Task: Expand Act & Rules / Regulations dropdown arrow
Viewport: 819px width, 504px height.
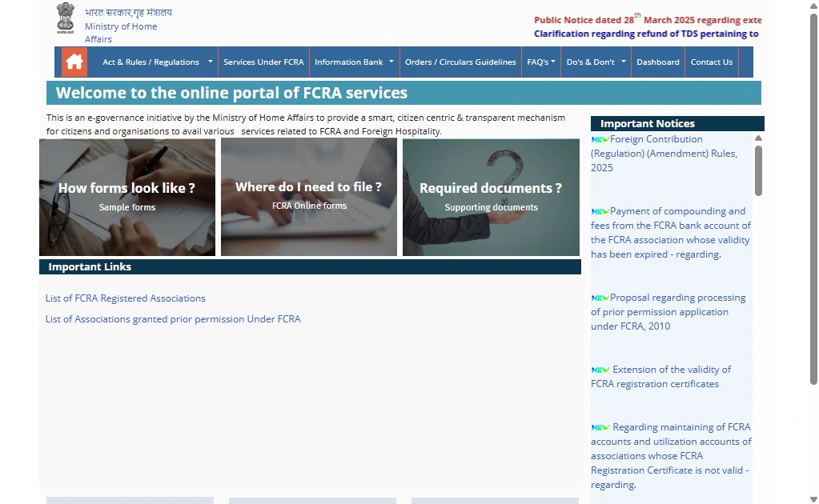Action: coord(211,61)
